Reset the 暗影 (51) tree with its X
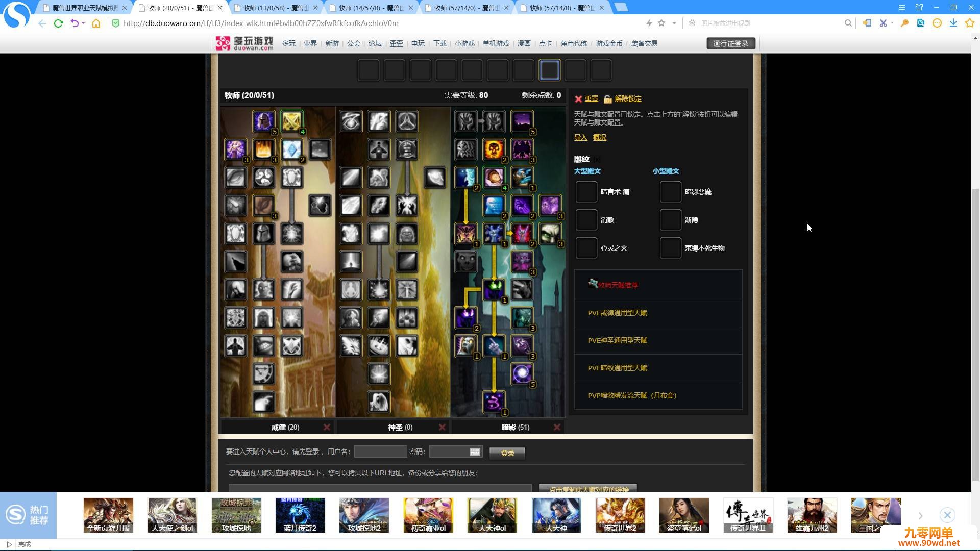This screenshot has height=551, width=980. pyautogui.click(x=557, y=427)
